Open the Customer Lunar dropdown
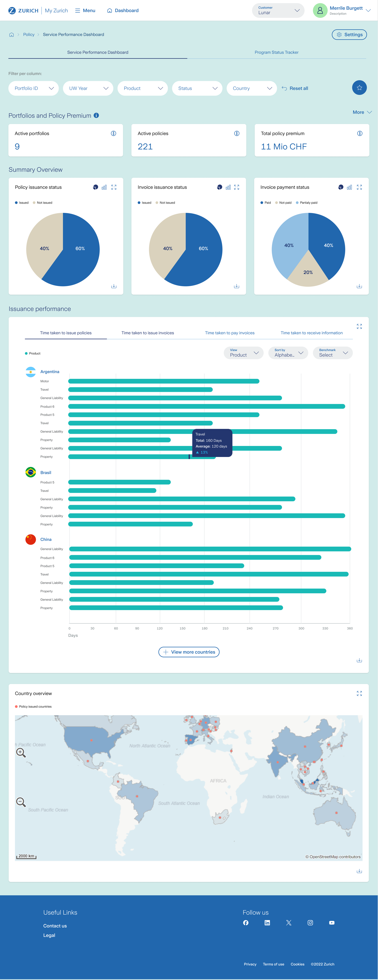Screen dimensions: 378x980 [x=278, y=11]
